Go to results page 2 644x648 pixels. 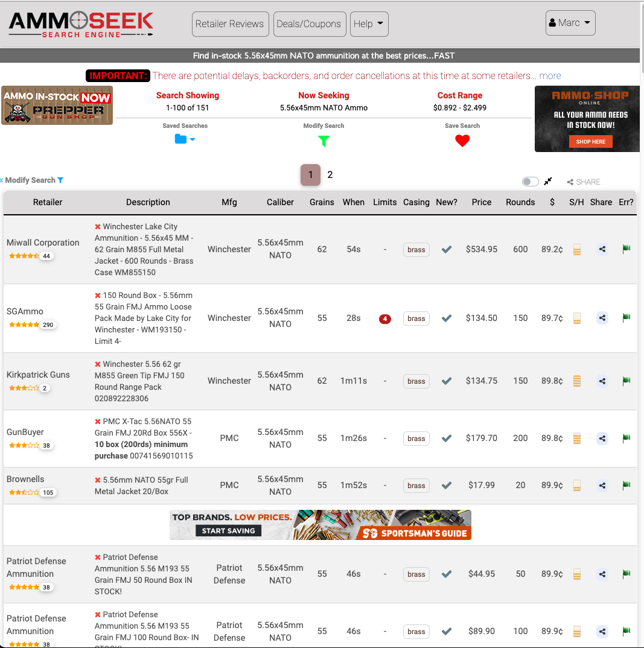pos(330,175)
